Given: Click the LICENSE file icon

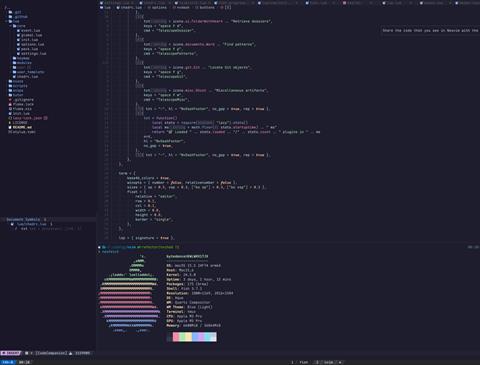Looking at the screenshot, I should [x=10, y=123].
